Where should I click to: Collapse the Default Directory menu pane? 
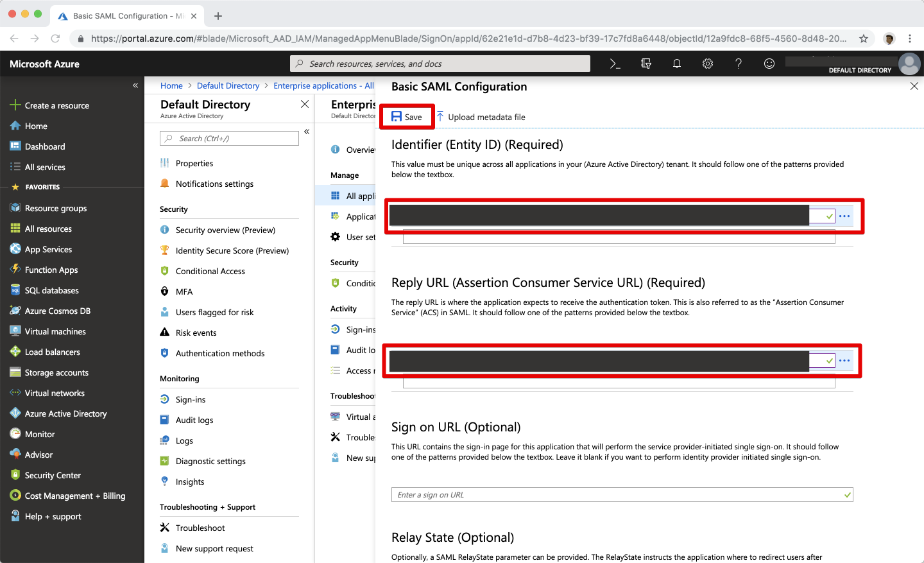pos(307,132)
